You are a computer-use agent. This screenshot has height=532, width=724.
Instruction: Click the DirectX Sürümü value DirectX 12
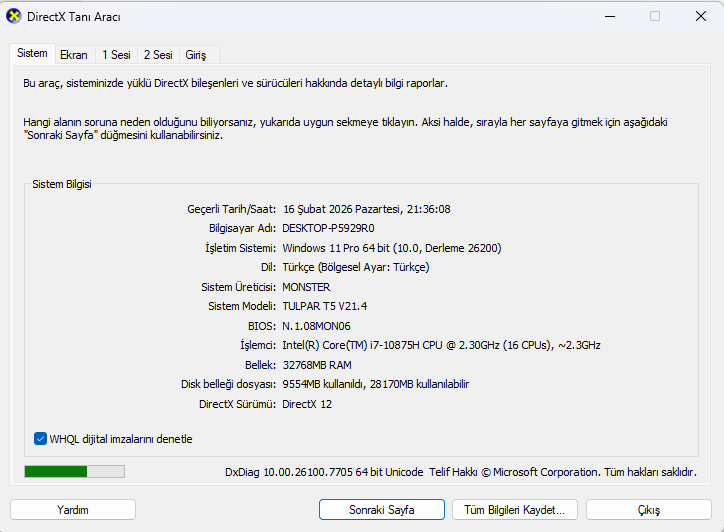(x=310, y=404)
